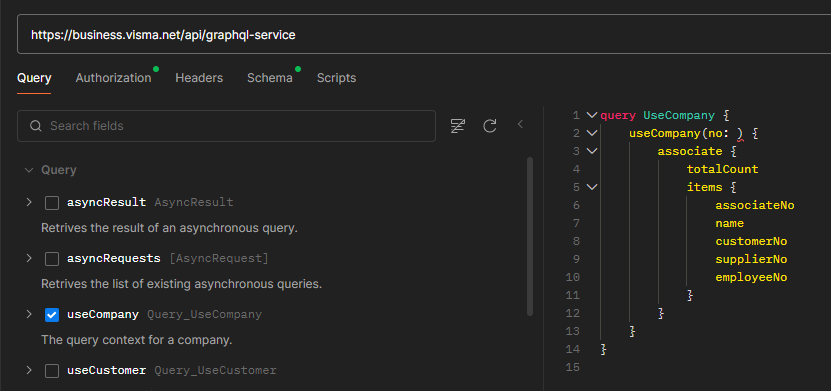Open the Schema tab
The image size is (831, 391).
click(270, 78)
